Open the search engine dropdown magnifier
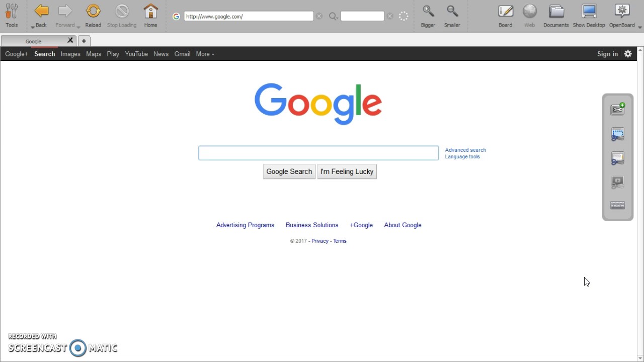The width and height of the screenshot is (644, 362). click(x=333, y=17)
